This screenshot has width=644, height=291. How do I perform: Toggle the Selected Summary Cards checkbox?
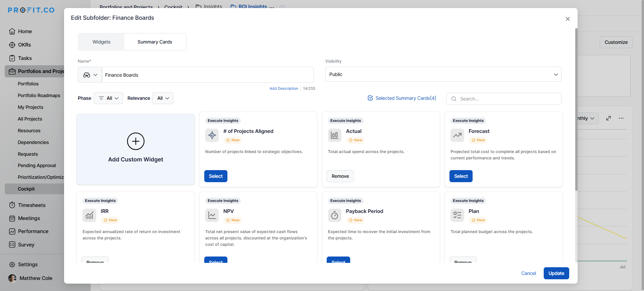click(x=370, y=98)
